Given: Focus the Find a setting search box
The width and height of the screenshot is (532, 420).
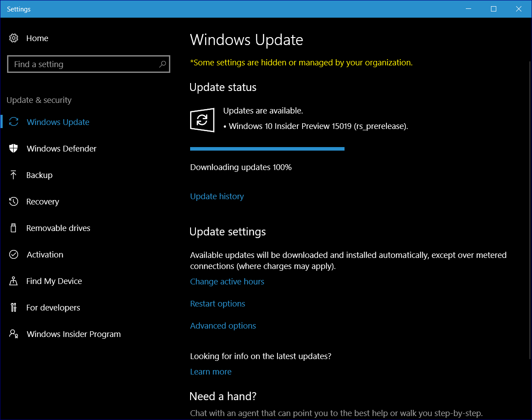Looking at the screenshot, I should point(84,64).
